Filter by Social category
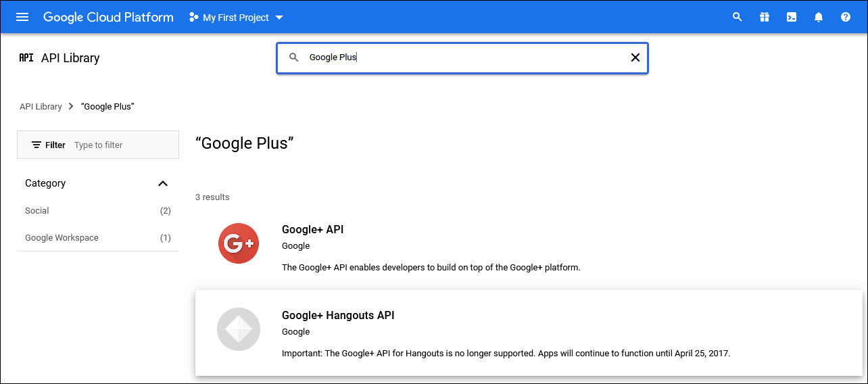Screen dimensions: 868x384 [x=37, y=211]
